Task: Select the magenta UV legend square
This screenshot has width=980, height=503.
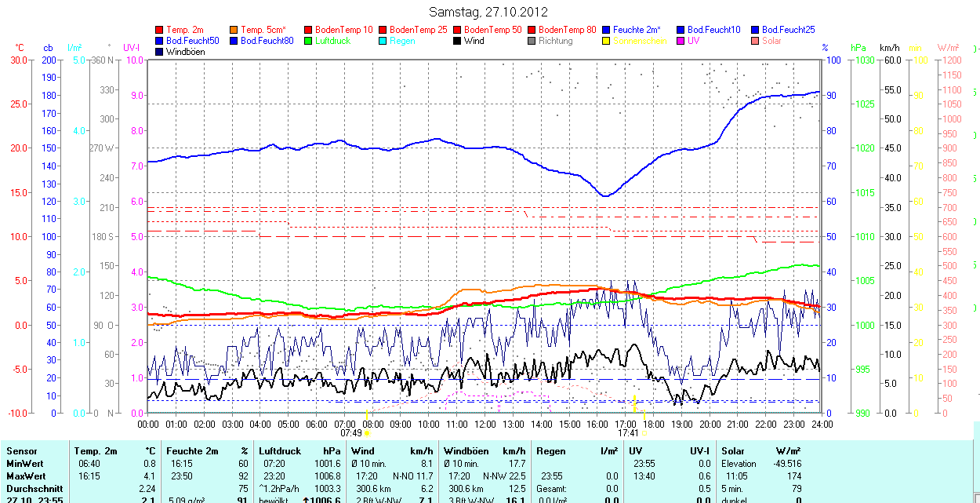Action: pyautogui.click(x=681, y=41)
